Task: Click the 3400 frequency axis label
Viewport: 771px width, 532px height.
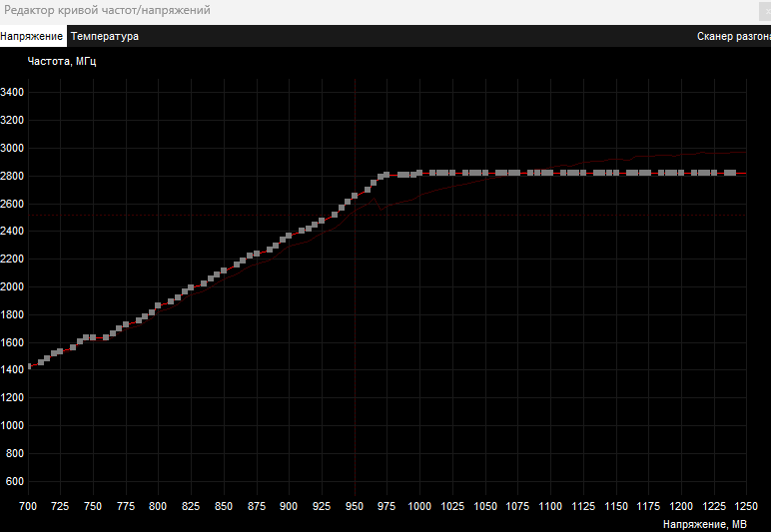Action: pyautogui.click(x=12, y=93)
